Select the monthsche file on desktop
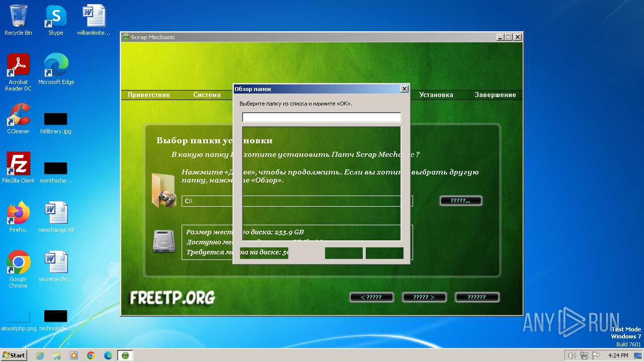 (56, 172)
